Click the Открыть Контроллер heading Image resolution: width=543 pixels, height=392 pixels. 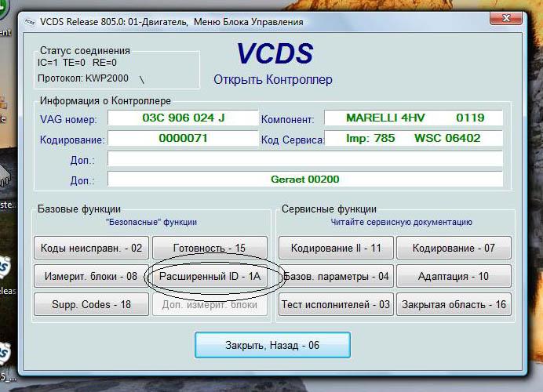coord(273,80)
